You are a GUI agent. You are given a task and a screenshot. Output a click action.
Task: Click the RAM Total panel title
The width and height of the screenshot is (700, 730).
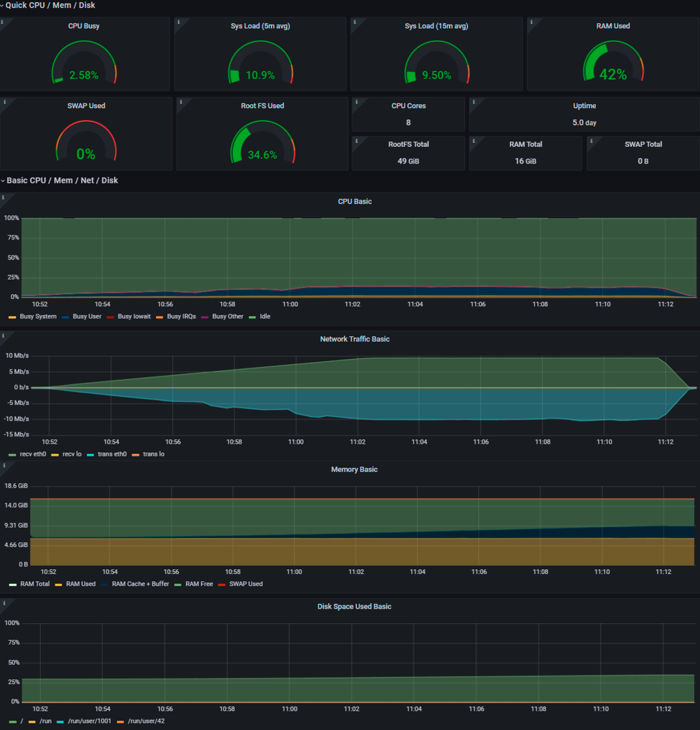point(525,144)
